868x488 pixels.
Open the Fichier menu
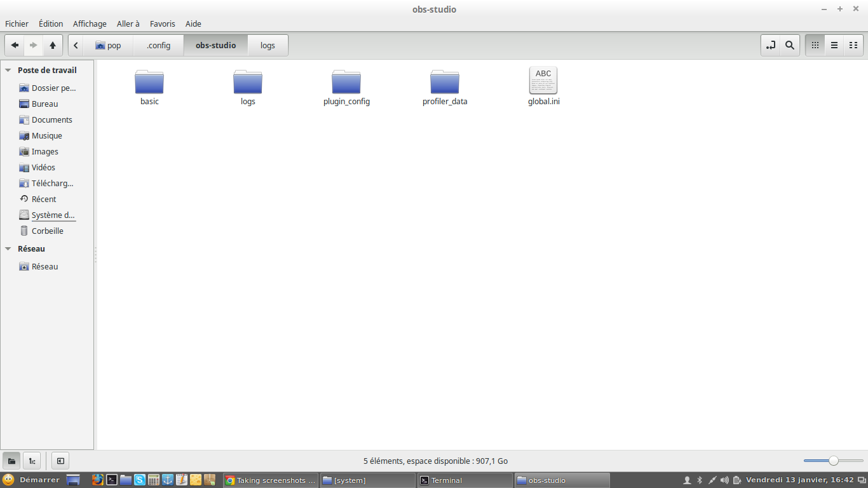17,24
